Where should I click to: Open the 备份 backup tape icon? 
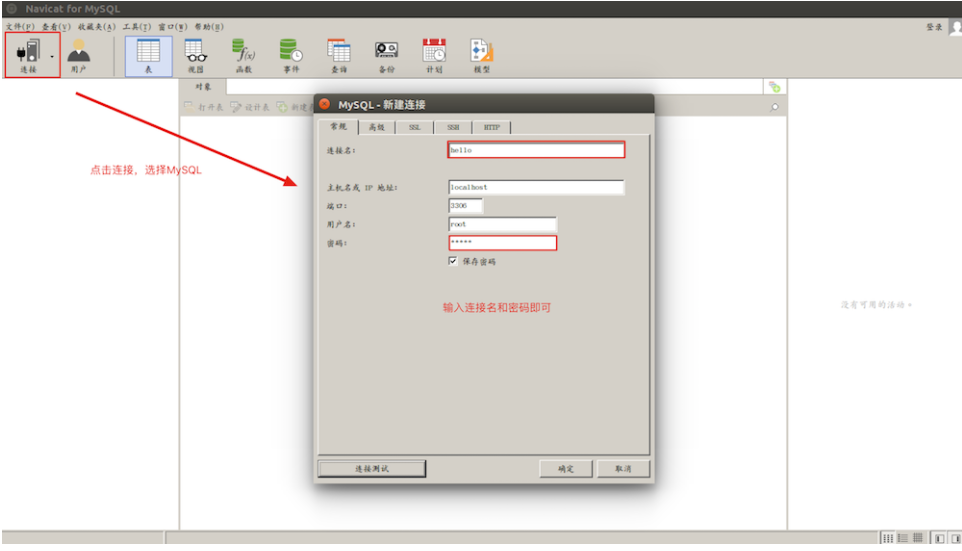387,55
